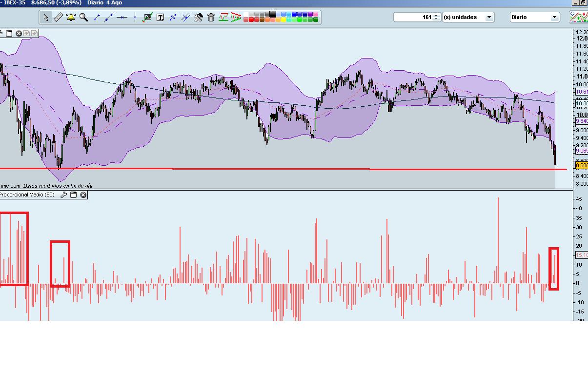588x371 pixels.
Task: Choose the short segment drawing tool
Action: 97,18
